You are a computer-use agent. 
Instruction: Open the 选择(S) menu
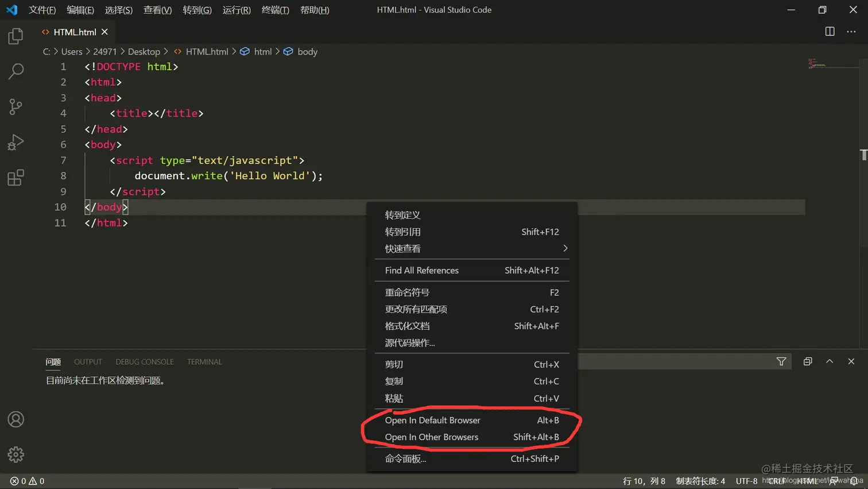pyautogui.click(x=119, y=10)
